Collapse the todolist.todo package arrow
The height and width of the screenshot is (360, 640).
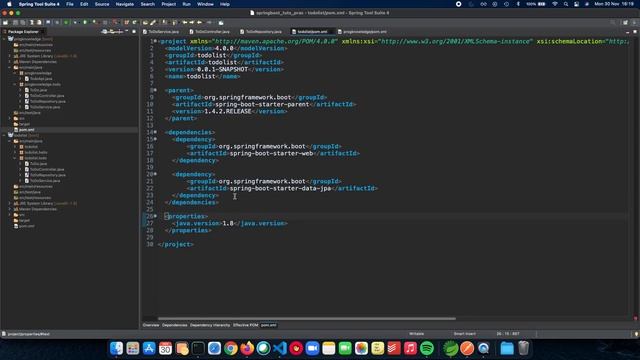click(x=15, y=158)
